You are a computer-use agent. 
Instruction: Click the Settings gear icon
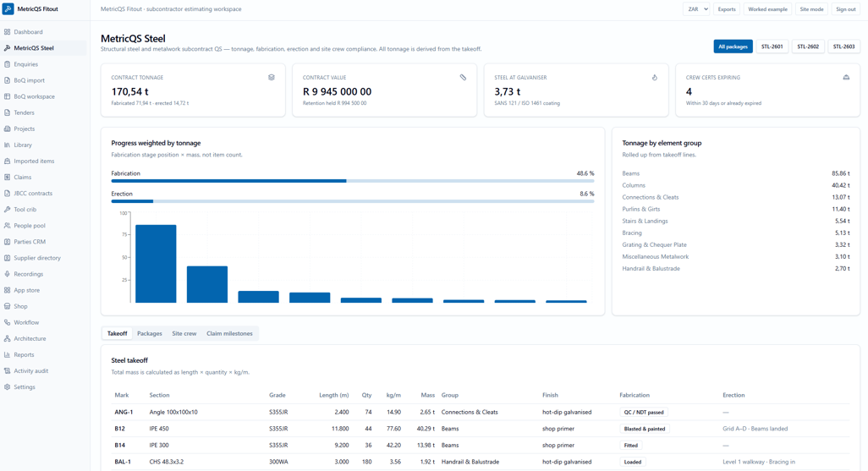click(8, 387)
